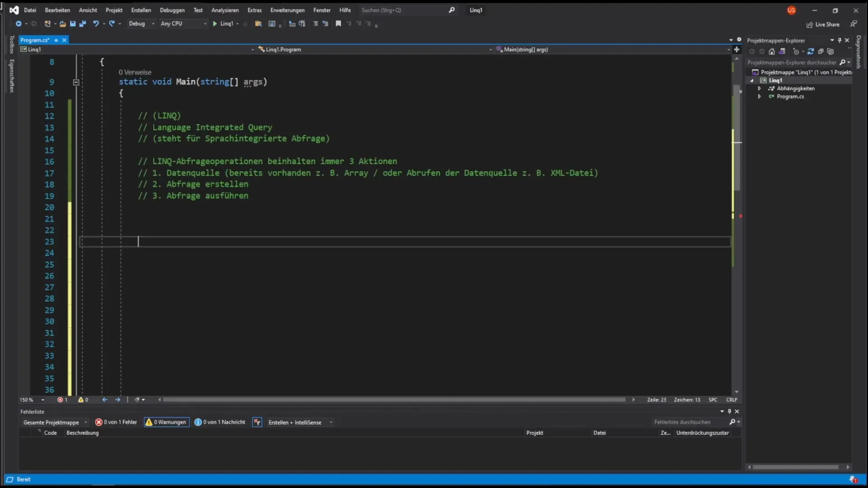
Task: Pin the Projektmappen-Explorer panel
Action: tap(840, 40)
